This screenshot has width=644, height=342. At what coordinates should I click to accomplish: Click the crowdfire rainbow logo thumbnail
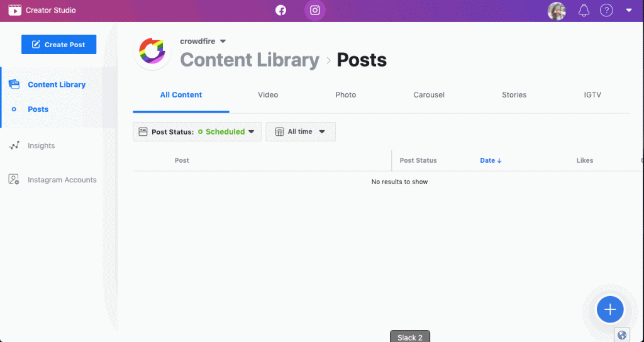[x=153, y=52]
